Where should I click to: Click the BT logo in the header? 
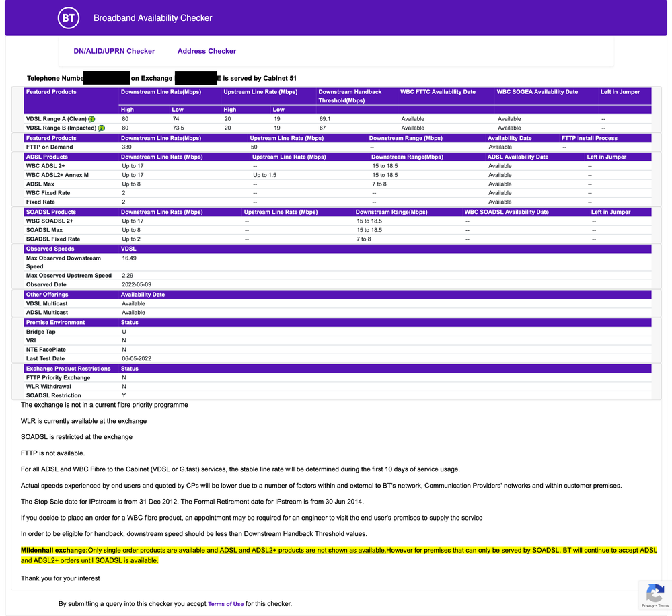(x=69, y=18)
